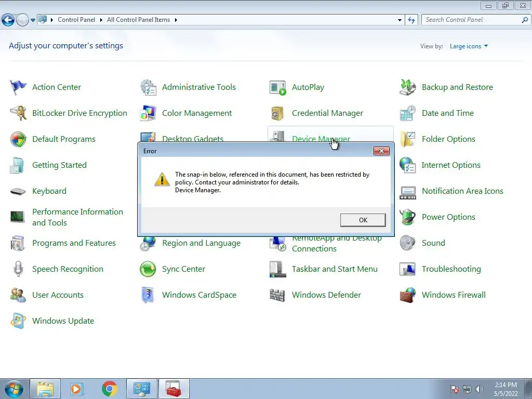Click the volume tray icon
Image resolution: width=532 pixels, height=399 pixels.
[x=480, y=390]
